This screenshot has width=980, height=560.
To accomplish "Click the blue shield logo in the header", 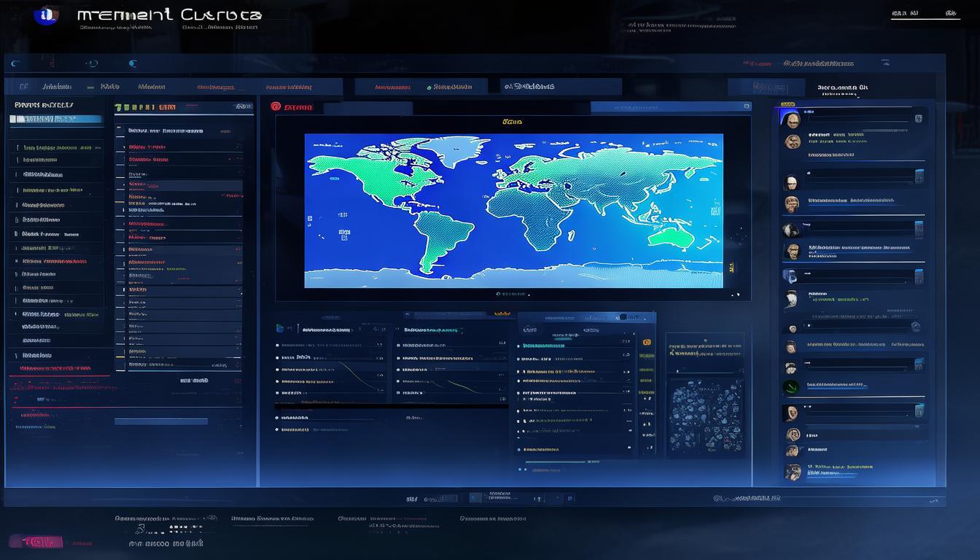I will [46, 15].
